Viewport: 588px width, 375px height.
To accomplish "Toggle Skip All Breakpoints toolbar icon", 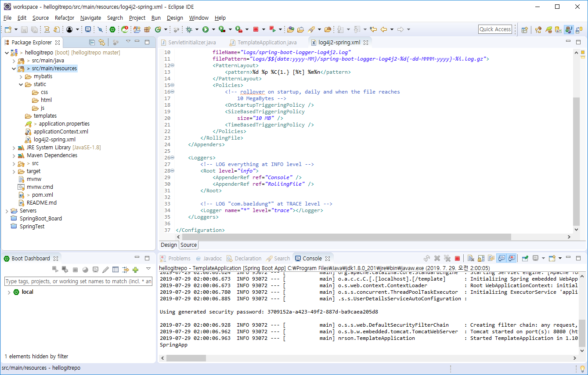I will (100, 29).
